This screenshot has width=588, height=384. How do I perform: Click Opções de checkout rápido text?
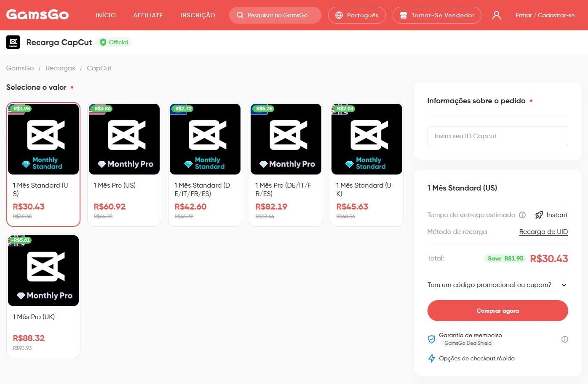[477, 358]
